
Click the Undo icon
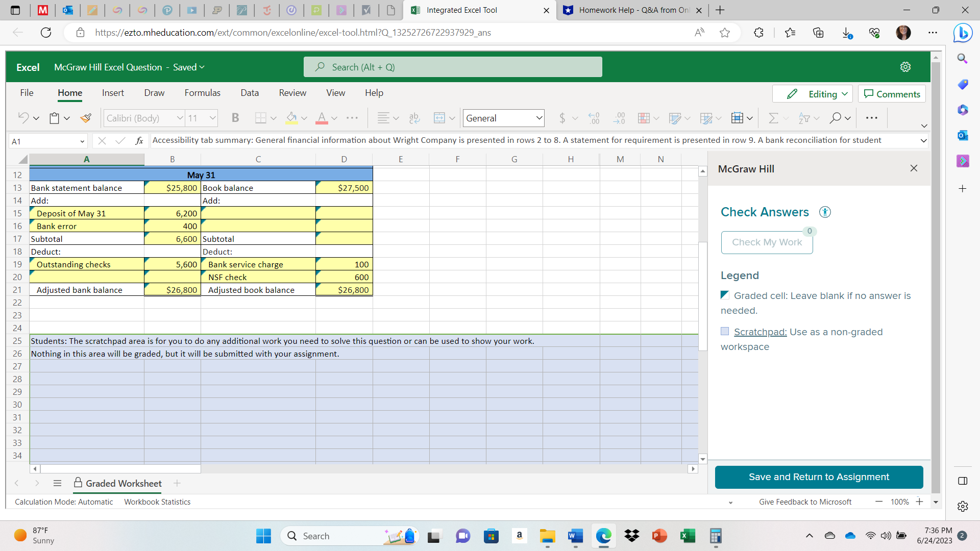[x=23, y=117]
